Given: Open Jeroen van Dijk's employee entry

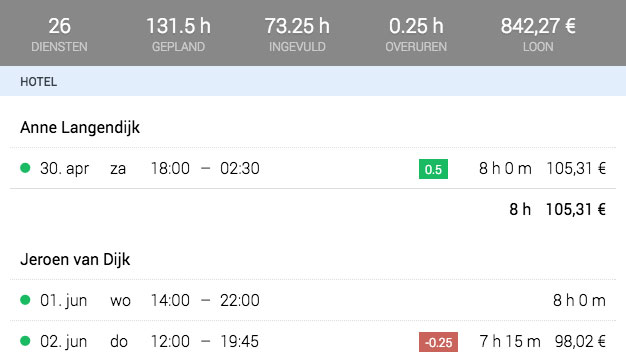Looking at the screenshot, I should tap(75, 260).
